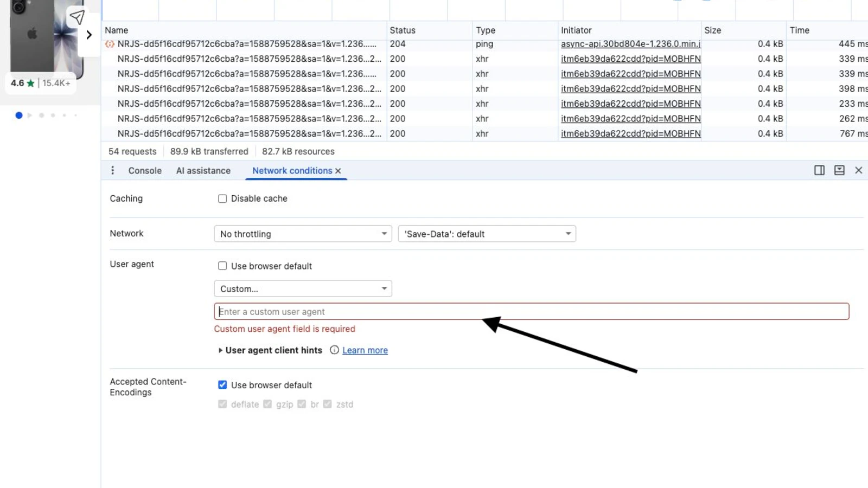Image resolution: width=868 pixels, height=488 pixels.
Task: Sort requests by the Initiator column header
Action: (629, 30)
